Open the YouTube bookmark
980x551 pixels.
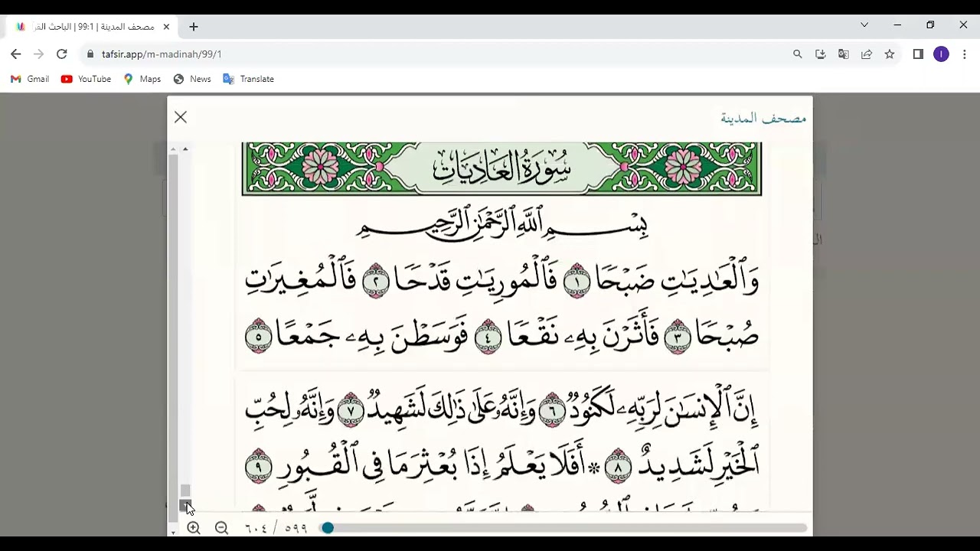87,79
